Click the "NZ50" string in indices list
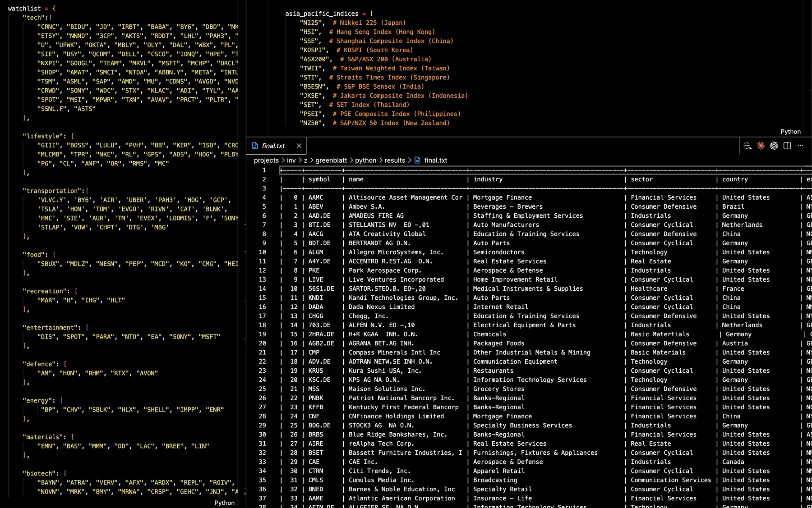The width and height of the screenshot is (812, 508). pyautogui.click(x=311, y=123)
